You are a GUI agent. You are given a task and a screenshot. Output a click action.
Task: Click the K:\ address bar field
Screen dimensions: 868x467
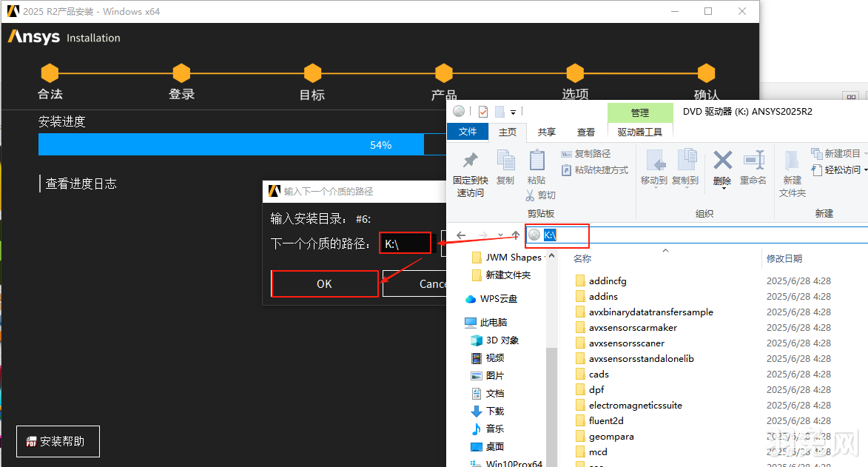tap(556, 235)
